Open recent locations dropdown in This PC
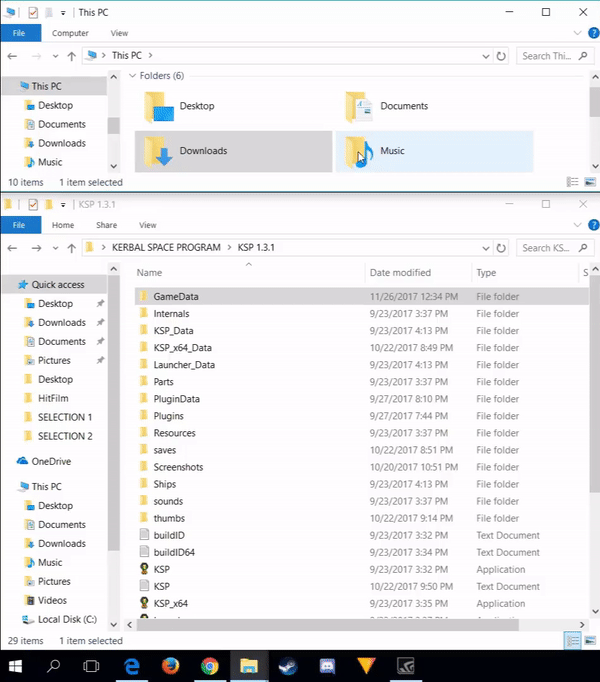 55,56
